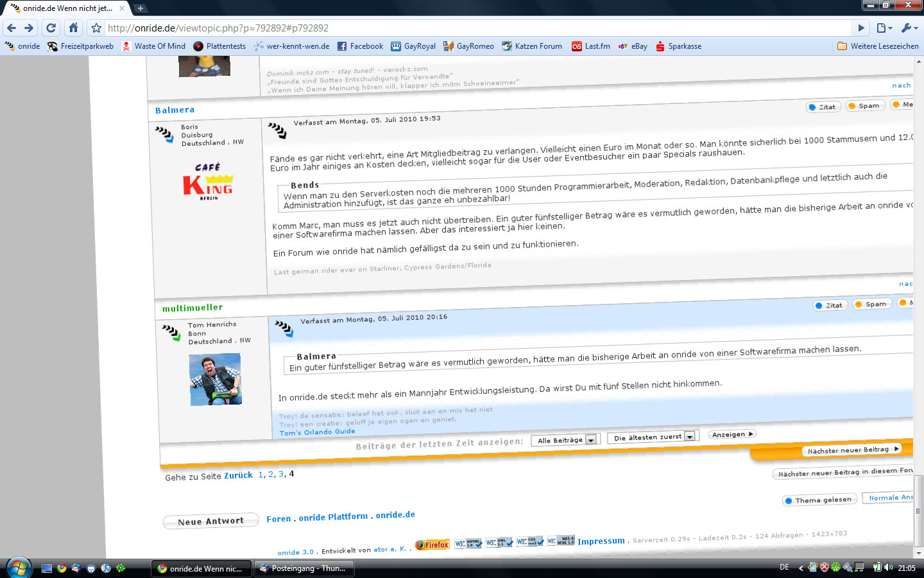Image resolution: width=924 pixels, height=578 pixels.
Task: Open the page menu icon
Action: coord(884,28)
